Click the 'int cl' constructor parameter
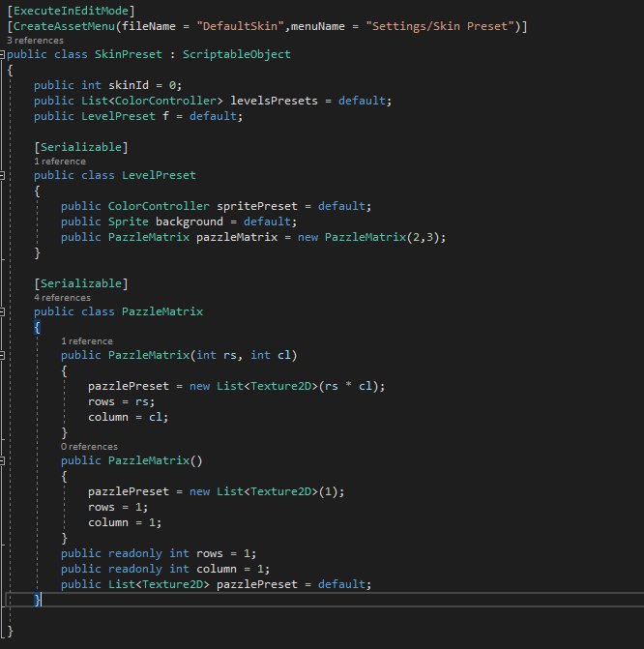The height and width of the screenshot is (649, 644). [271, 355]
